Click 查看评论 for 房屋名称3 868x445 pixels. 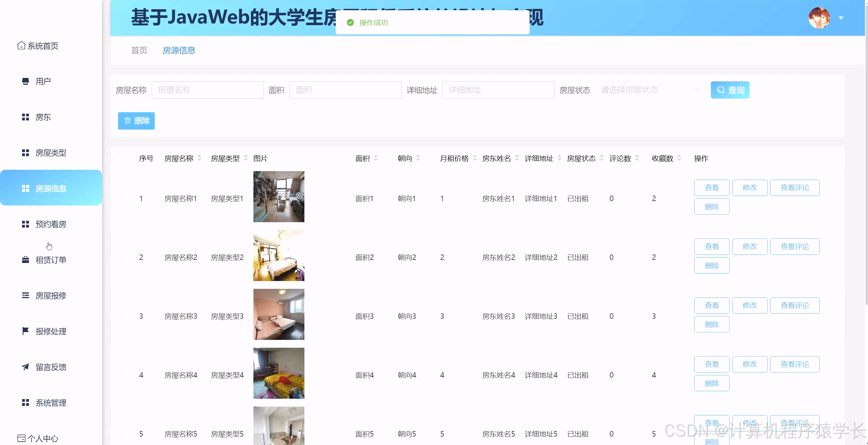tap(795, 306)
